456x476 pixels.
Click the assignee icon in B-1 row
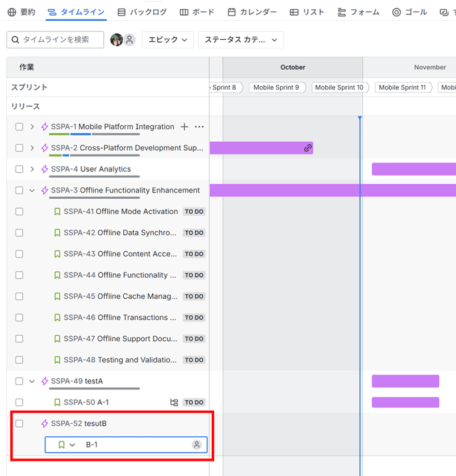click(x=196, y=445)
